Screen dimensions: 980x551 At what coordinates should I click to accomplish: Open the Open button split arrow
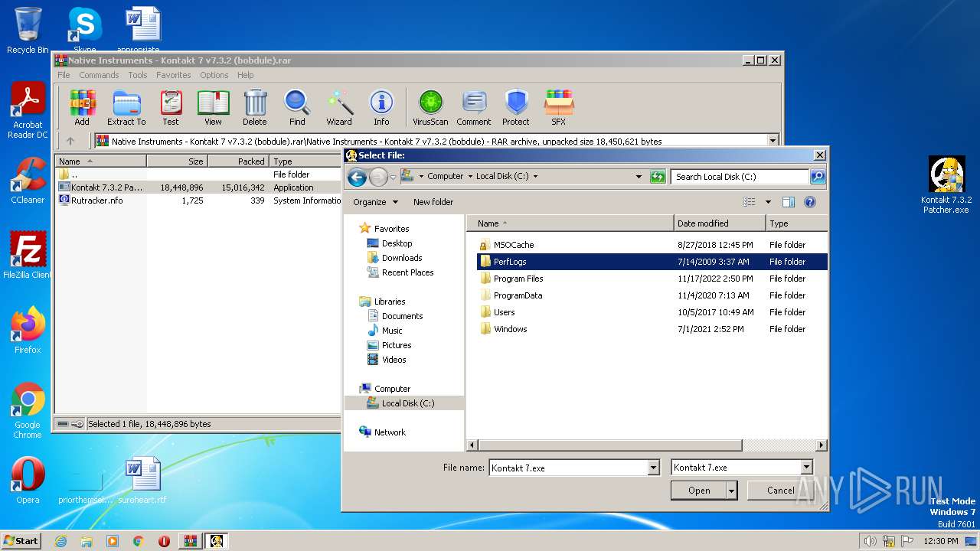coord(732,491)
